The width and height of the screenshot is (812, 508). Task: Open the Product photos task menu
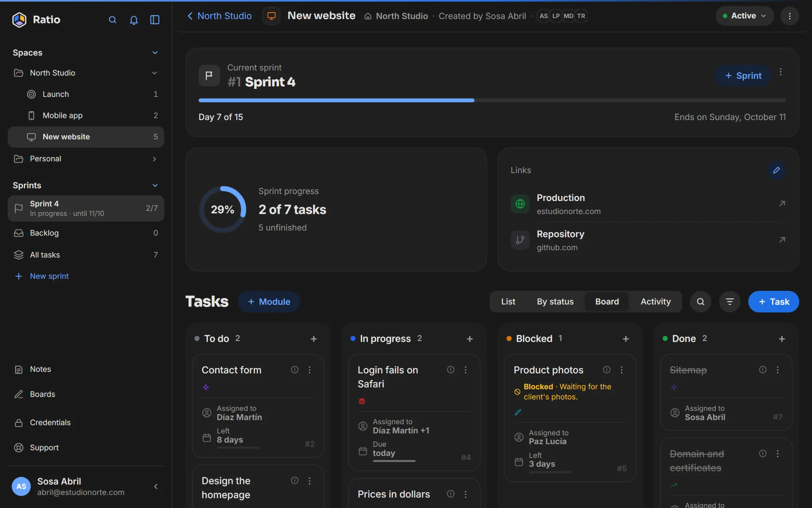coord(621,370)
